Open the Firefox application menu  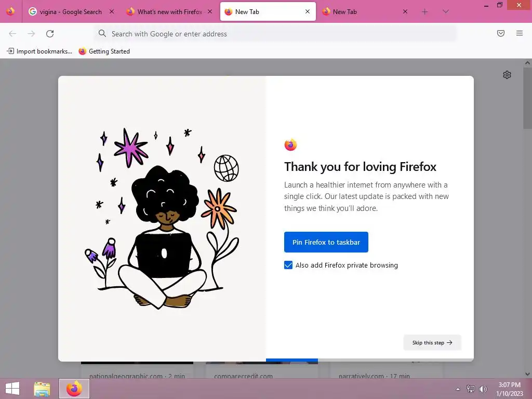pyautogui.click(x=520, y=33)
